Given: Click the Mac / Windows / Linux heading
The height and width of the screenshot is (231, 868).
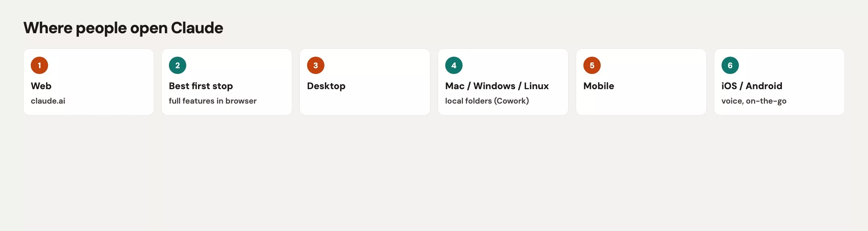Looking at the screenshot, I should [497, 86].
